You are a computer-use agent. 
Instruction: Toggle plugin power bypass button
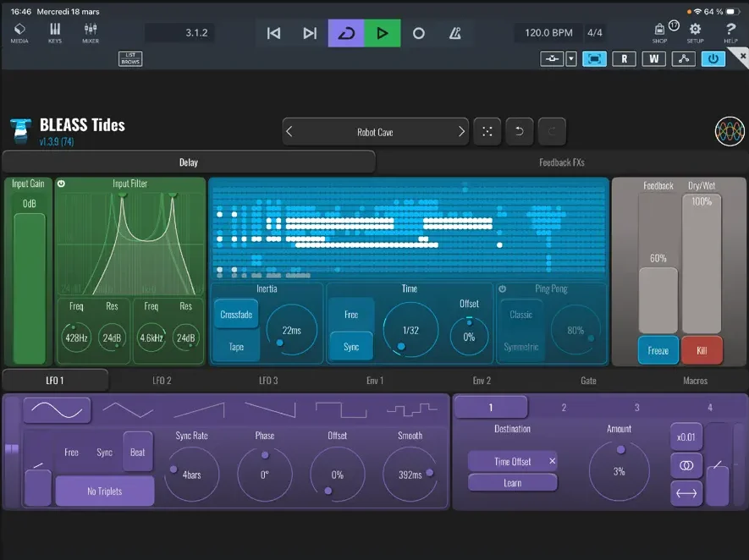click(713, 58)
